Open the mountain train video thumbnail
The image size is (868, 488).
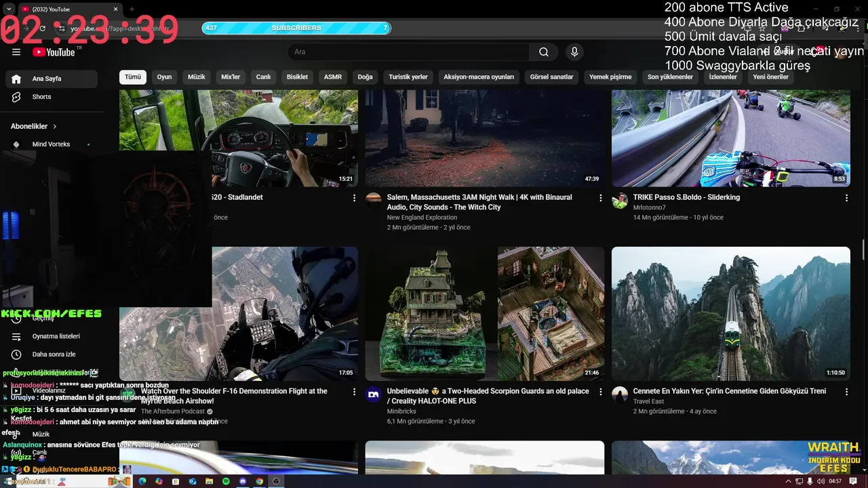click(x=731, y=314)
